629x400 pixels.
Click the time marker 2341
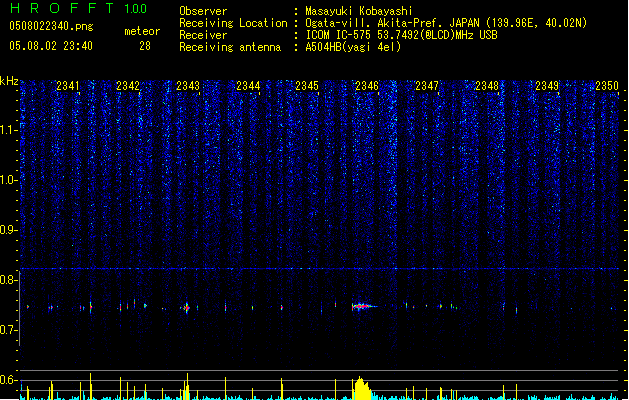pyautogui.click(x=68, y=85)
